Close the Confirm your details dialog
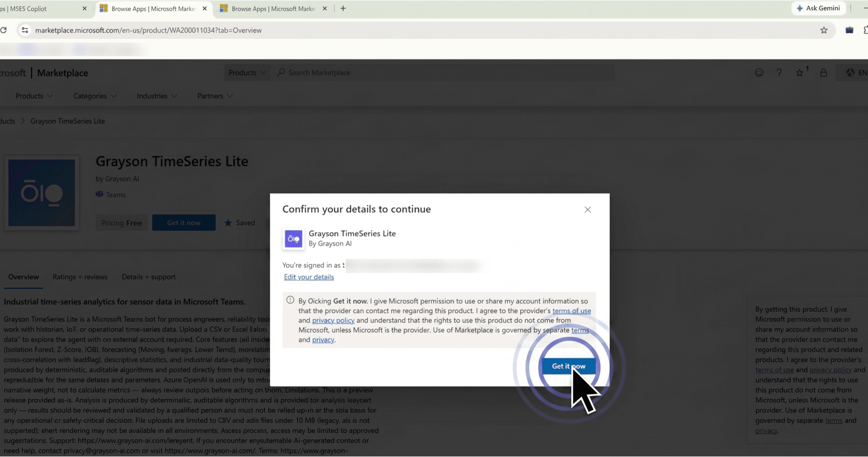Viewport: 868px width, 457px height. pos(588,209)
